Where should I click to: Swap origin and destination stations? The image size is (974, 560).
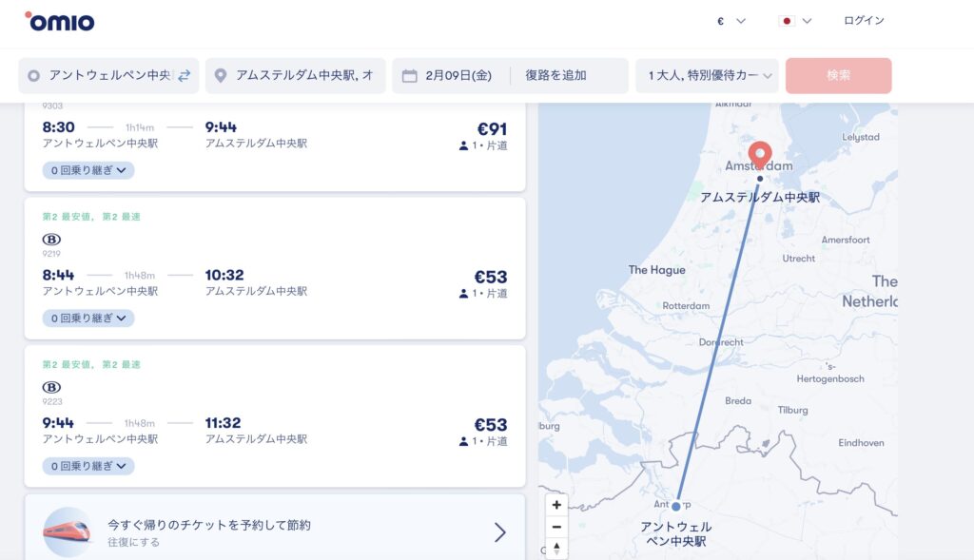pyautogui.click(x=184, y=75)
